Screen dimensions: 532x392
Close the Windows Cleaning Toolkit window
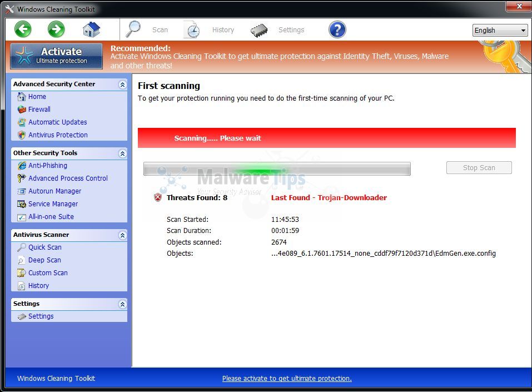point(519,6)
